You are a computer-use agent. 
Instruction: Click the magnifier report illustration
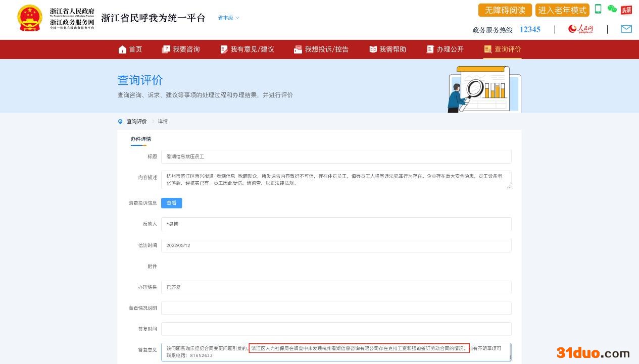[x=484, y=89]
